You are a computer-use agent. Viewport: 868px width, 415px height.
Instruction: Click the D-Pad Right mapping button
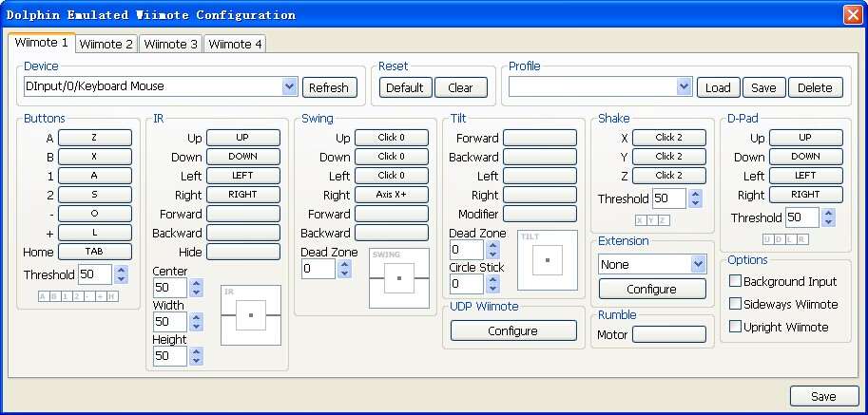pyautogui.click(x=806, y=195)
